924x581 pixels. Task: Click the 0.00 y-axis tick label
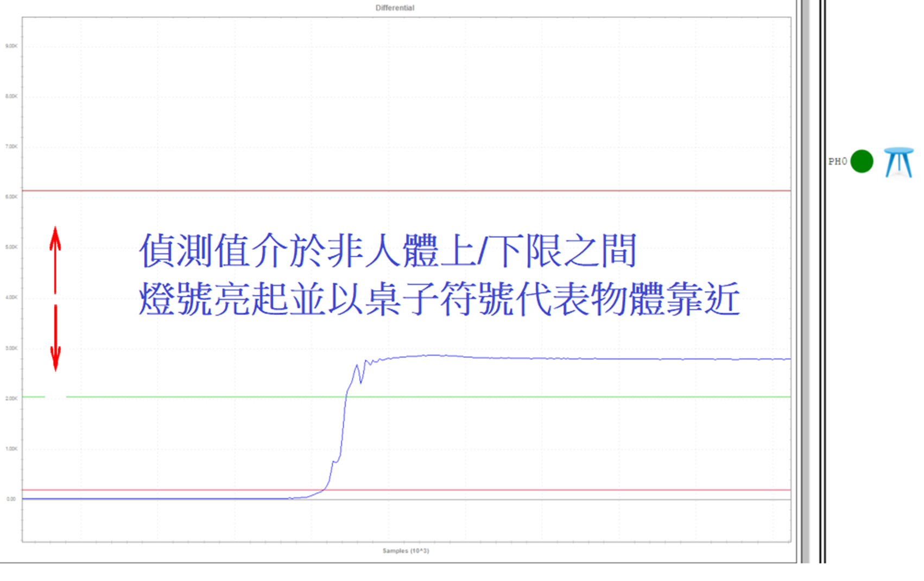(11, 498)
